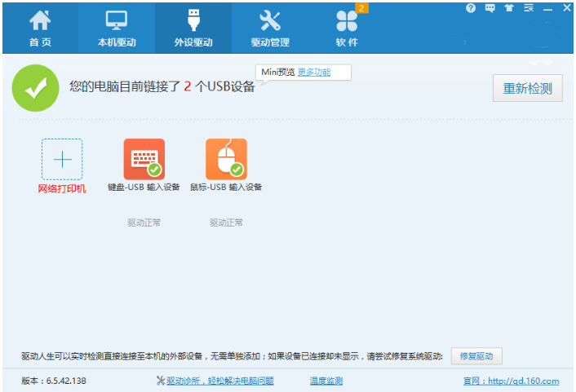Screen dimensions: 576x392
Task: Visit the official website qd.160.com link
Action: point(510,381)
